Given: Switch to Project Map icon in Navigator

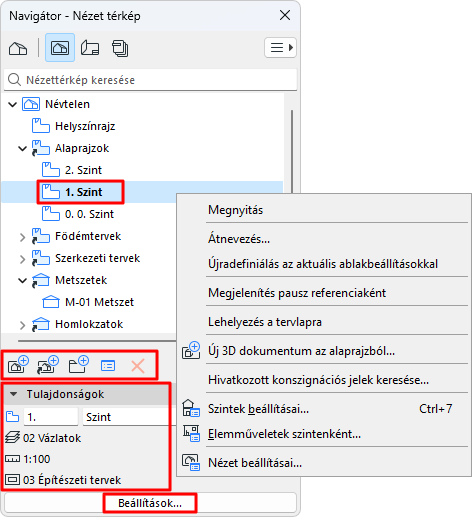Looking at the screenshot, I should pyautogui.click(x=18, y=48).
